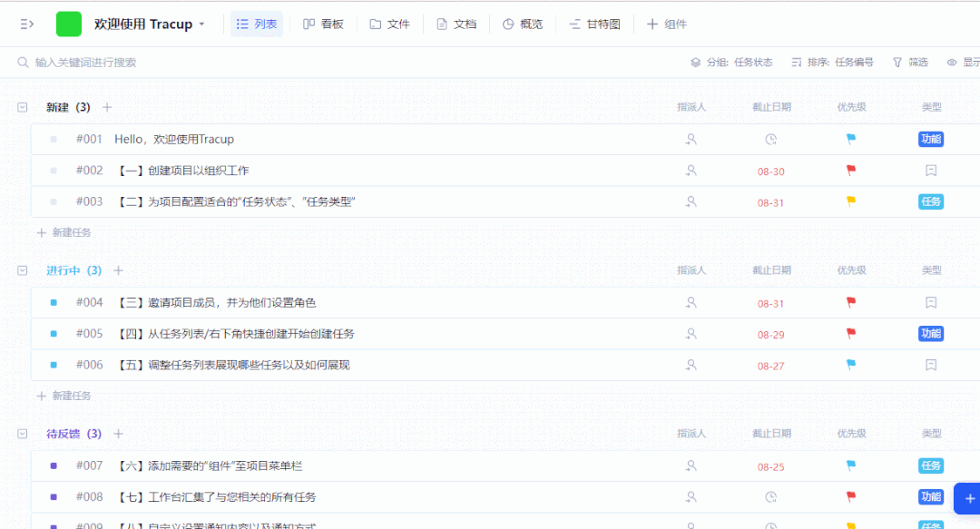
Task: Click the type icon for task #004
Action: click(x=931, y=303)
